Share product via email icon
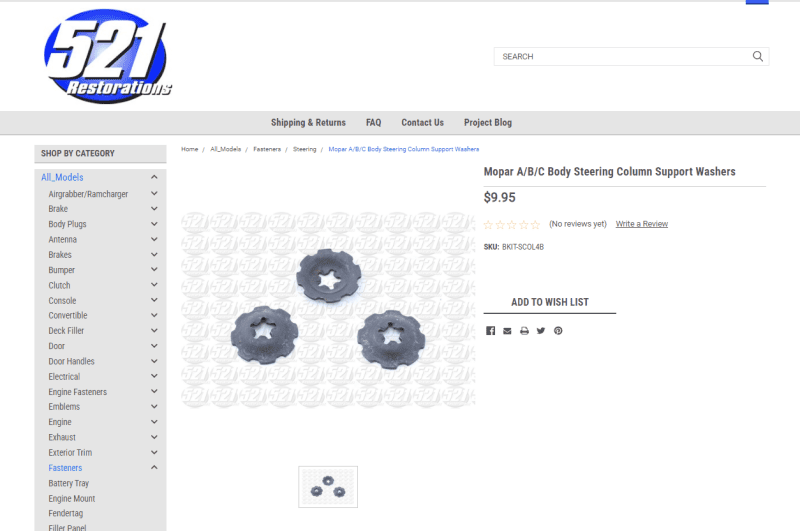This screenshot has width=800, height=531. point(507,331)
